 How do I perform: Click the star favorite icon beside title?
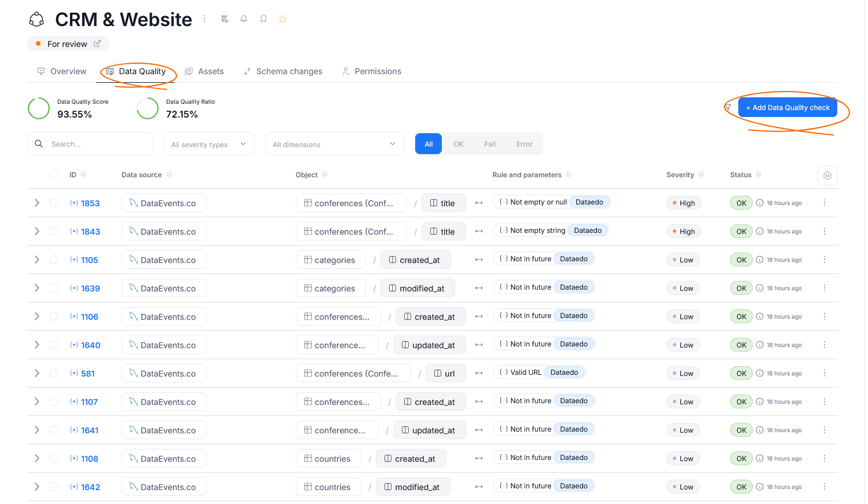(283, 19)
